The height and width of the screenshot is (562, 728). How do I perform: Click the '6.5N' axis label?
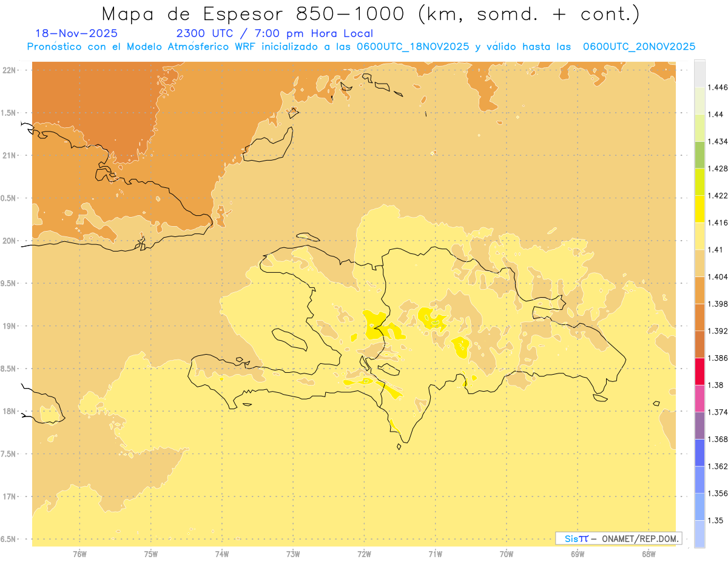(x=9, y=539)
